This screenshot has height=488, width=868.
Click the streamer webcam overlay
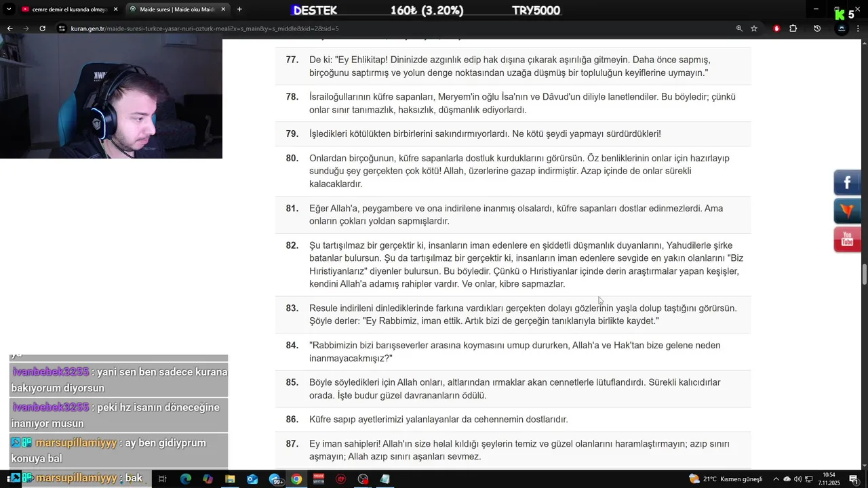(x=111, y=99)
